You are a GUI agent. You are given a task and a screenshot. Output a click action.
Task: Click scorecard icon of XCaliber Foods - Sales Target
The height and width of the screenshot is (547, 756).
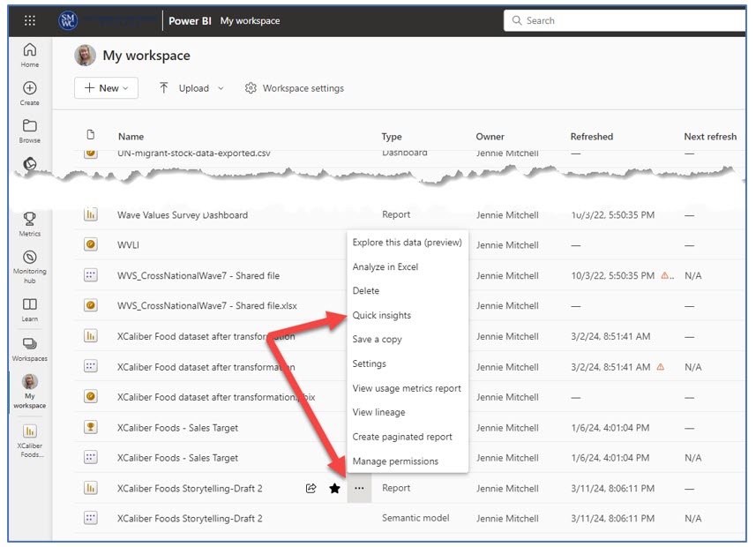(91, 427)
